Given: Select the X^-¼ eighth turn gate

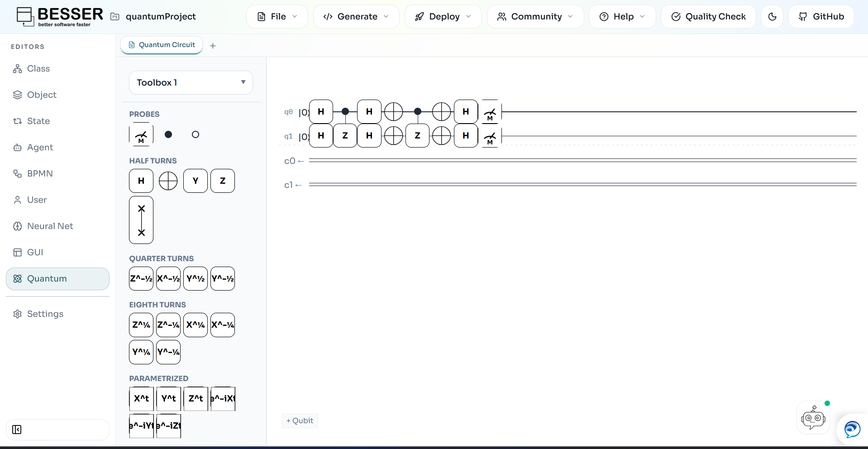Looking at the screenshot, I should [x=223, y=325].
